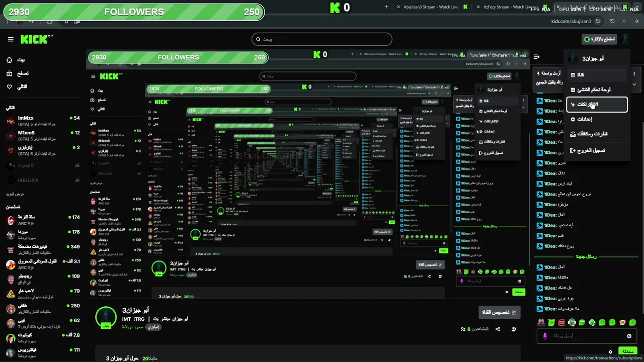Open the Following item with the heart icon
644x362 pixels.
17,86
